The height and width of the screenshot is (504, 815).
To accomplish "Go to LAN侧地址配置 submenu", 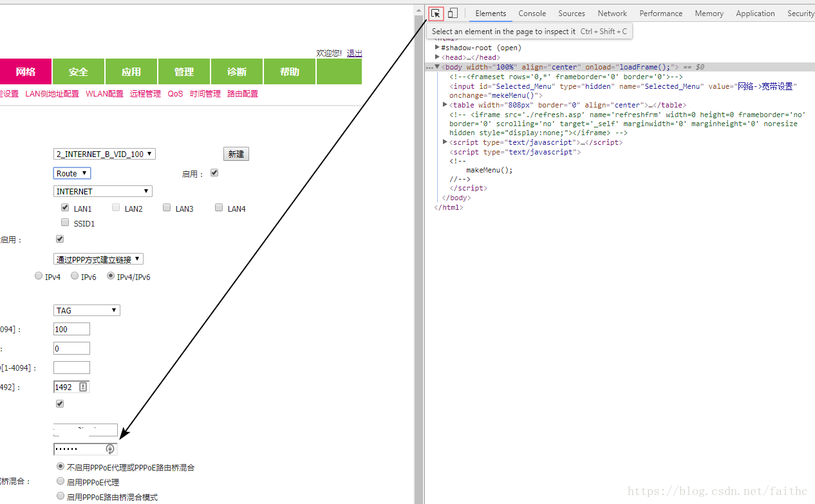I will [x=52, y=93].
